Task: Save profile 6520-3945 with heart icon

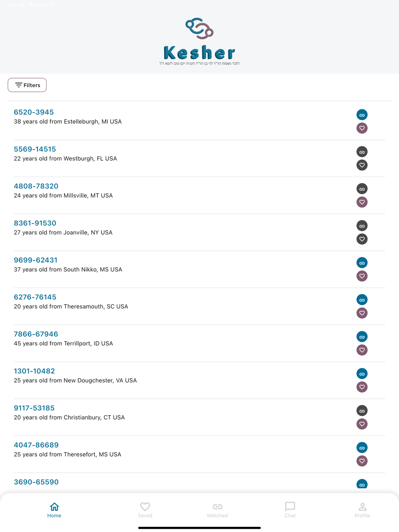Action: pos(362,128)
